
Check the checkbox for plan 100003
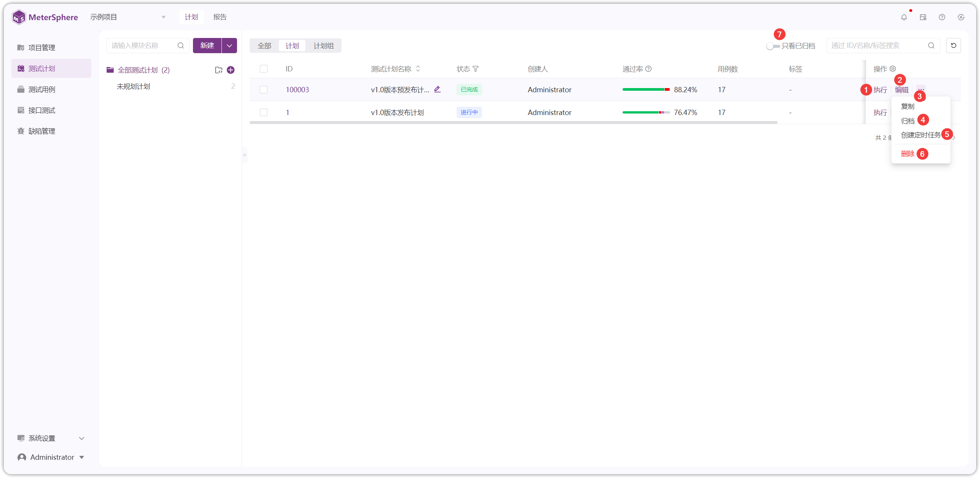[264, 90]
